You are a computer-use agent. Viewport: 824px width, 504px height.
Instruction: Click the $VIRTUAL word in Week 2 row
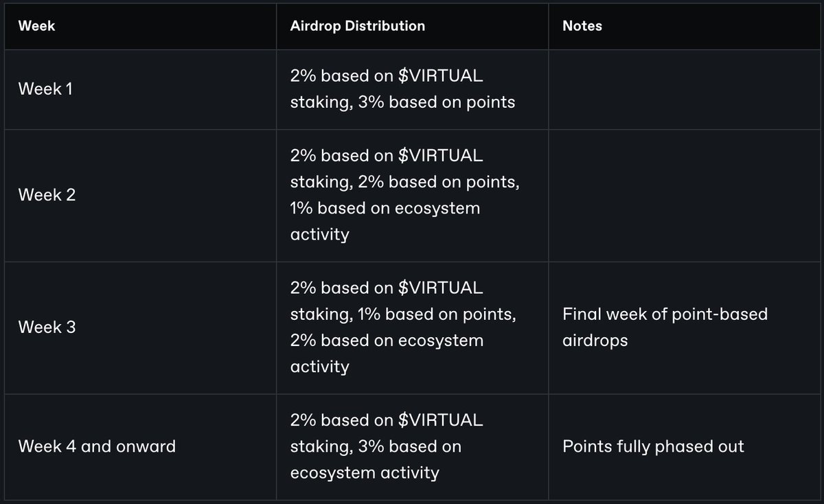click(x=441, y=155)
